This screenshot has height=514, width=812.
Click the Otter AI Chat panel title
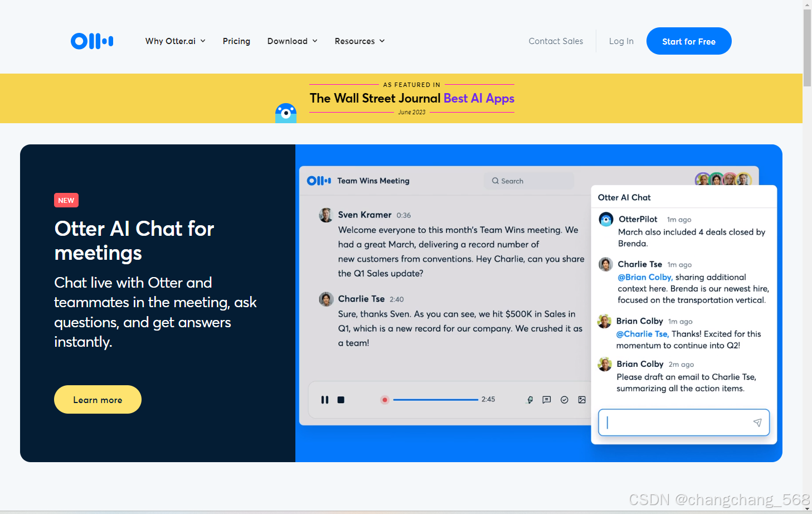click(624, 197)
